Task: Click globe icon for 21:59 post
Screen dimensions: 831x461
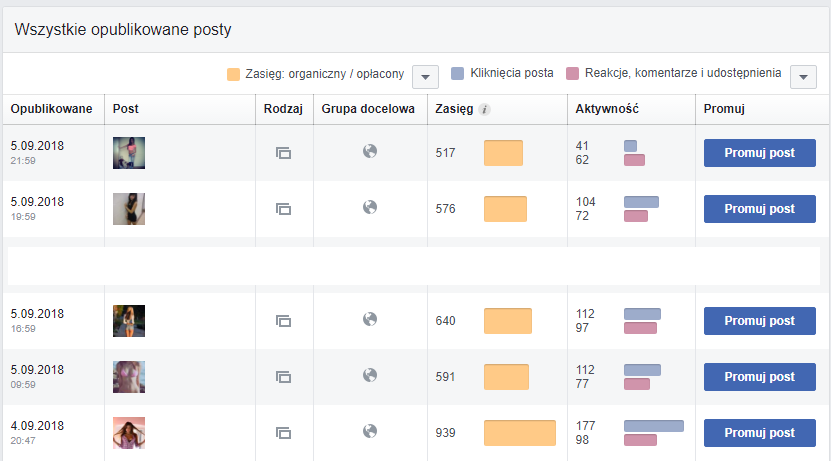Action: pyautogui.click(x=370, y=152)
